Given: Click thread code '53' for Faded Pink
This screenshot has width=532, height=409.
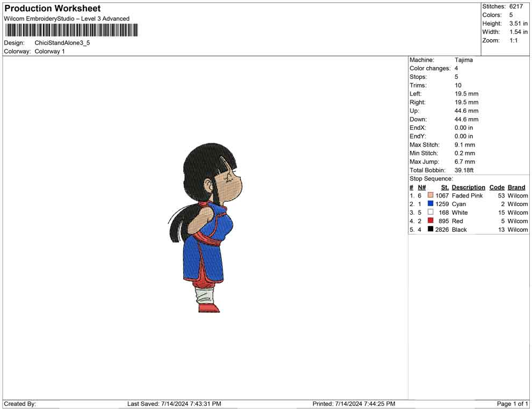Looking at the screenshot, I should coord(501,195).
